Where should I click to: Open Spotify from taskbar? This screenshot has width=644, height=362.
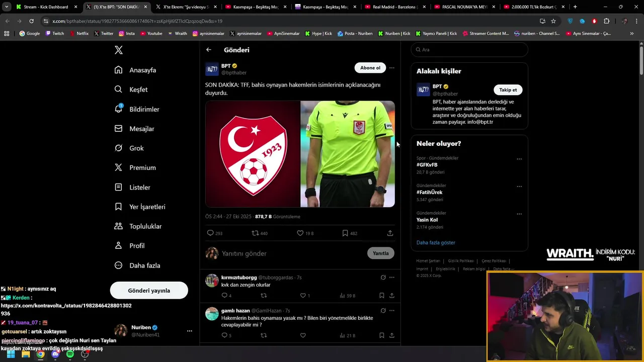pyautogui.click(x=70, y=354)
